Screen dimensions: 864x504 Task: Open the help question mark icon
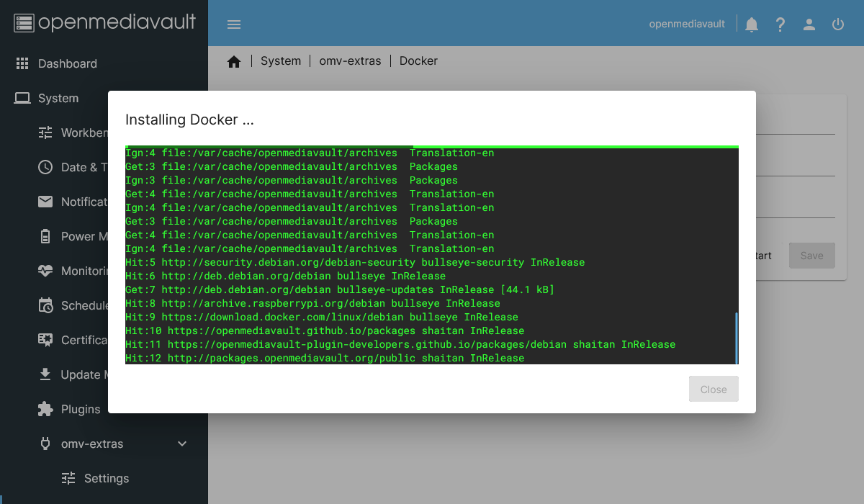click(x=780, y=24)
